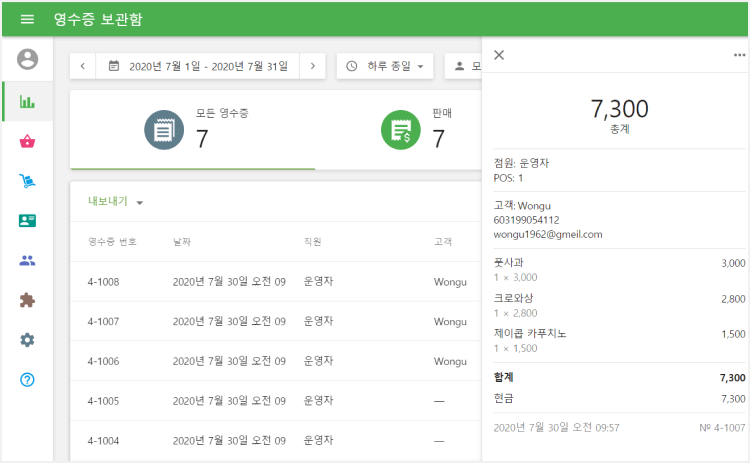This screenshot has width=750, height=463.
Task: Open receipt row 4-1004
Action: point(276,441)
